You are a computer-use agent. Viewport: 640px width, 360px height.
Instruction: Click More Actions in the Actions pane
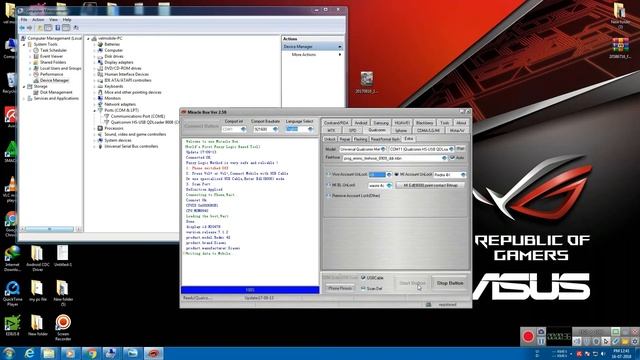coord(304,54)
